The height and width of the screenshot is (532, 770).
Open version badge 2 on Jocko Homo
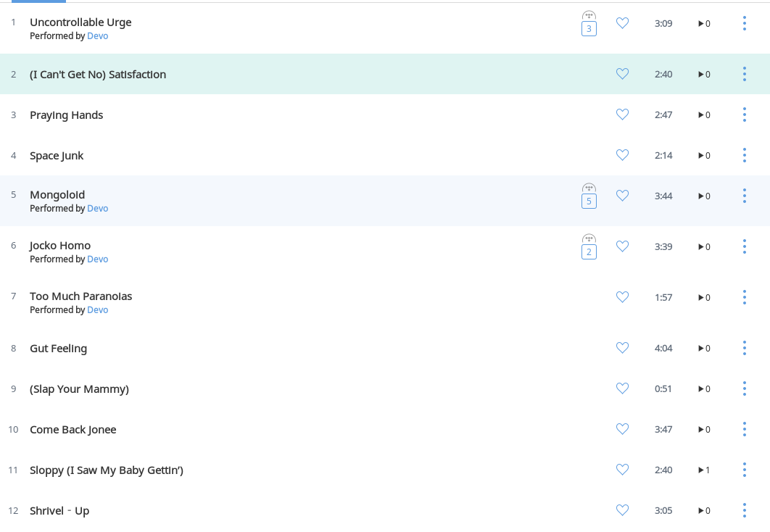(589, 252)
